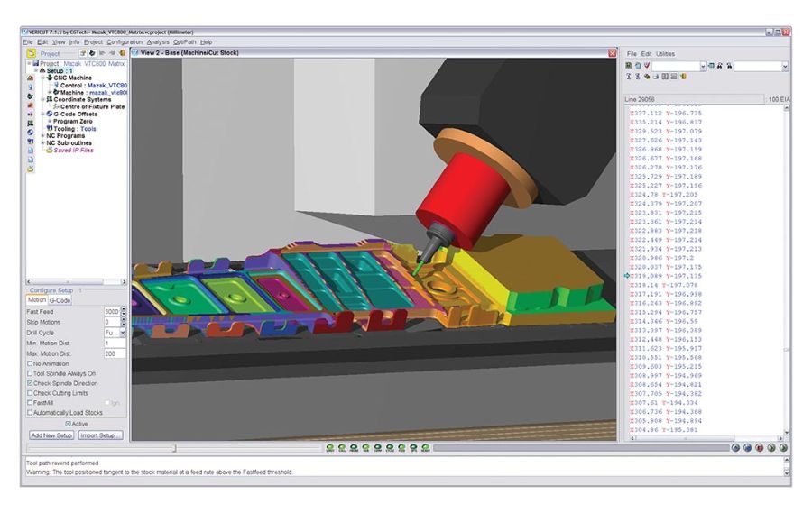Click the blue reset model button
The image size is (812, 513).
click(x=735, y=448)
